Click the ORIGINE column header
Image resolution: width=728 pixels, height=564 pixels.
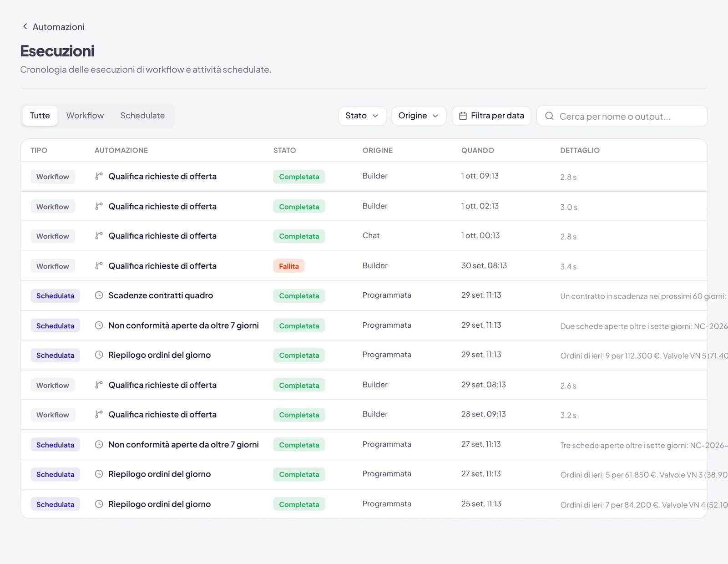378,150
